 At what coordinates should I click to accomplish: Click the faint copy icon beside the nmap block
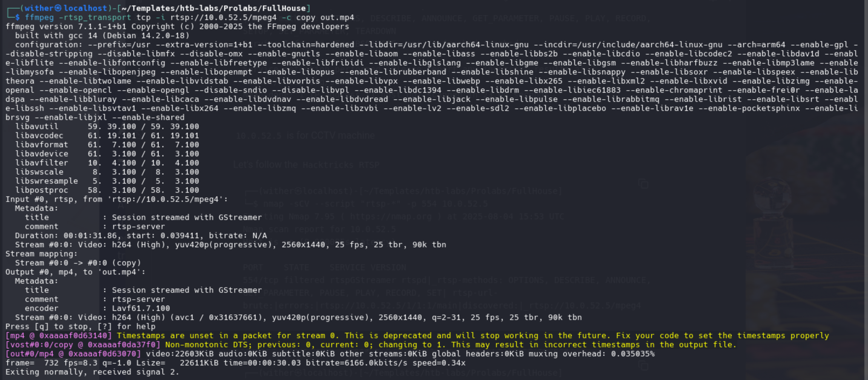tap(643, 184)
